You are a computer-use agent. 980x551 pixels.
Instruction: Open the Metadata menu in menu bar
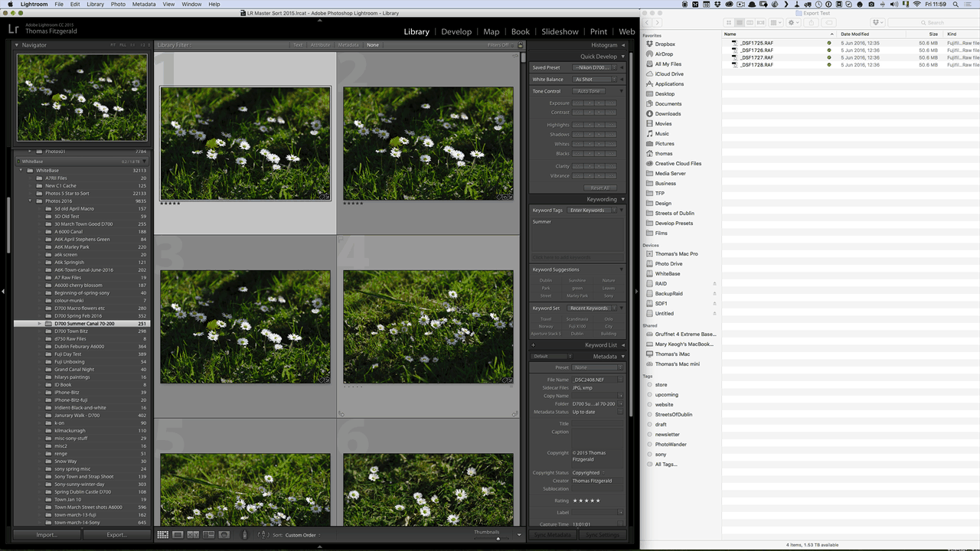144,4
